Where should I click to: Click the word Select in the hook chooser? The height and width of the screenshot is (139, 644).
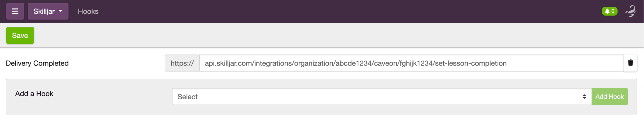[187, 97]
